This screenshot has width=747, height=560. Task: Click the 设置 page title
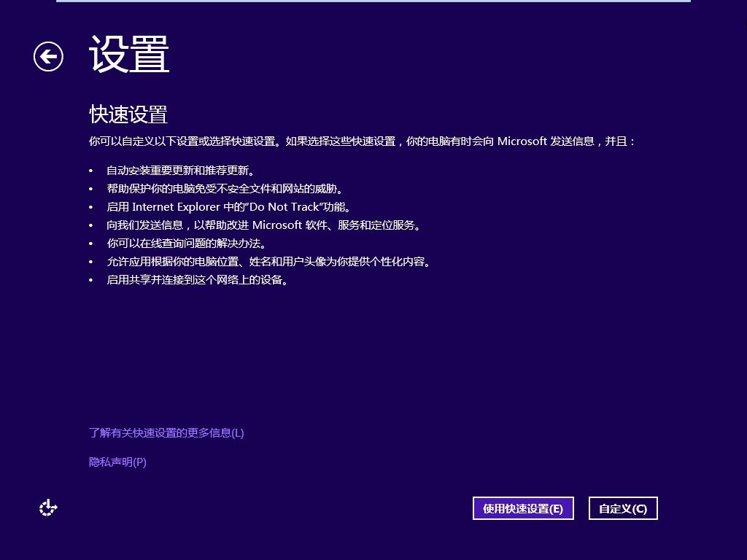129,55
